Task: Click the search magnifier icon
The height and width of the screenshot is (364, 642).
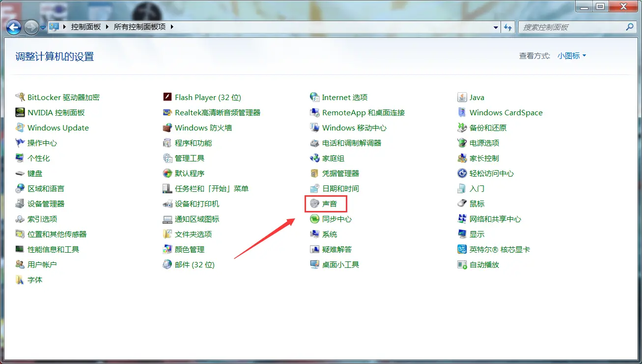Action: point(629,27)
